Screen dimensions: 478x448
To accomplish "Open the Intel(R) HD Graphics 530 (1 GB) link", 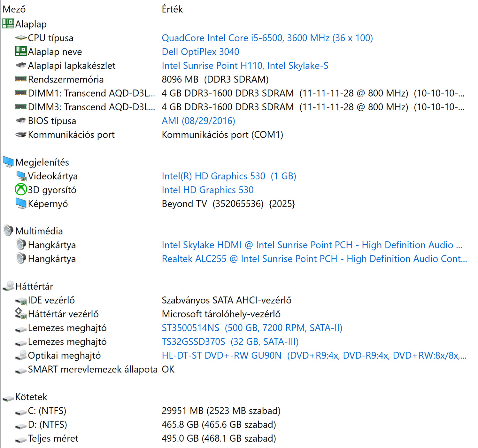I will click(229, 176).
